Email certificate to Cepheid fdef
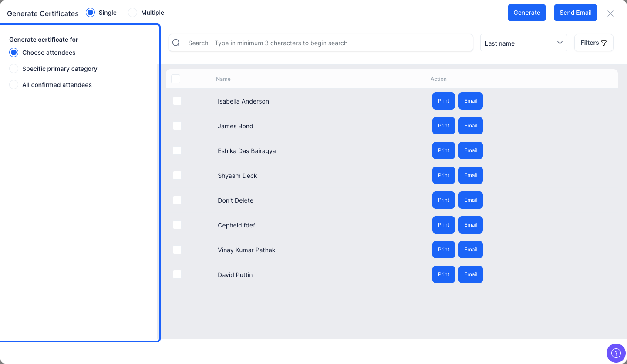 [471, 225]
